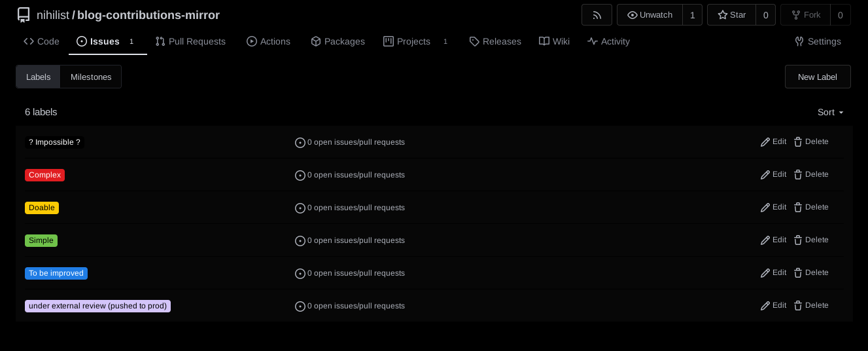This screenshot has height=351, width=868.
Task: Click the Settings tools icon
Action: (799, 41)
